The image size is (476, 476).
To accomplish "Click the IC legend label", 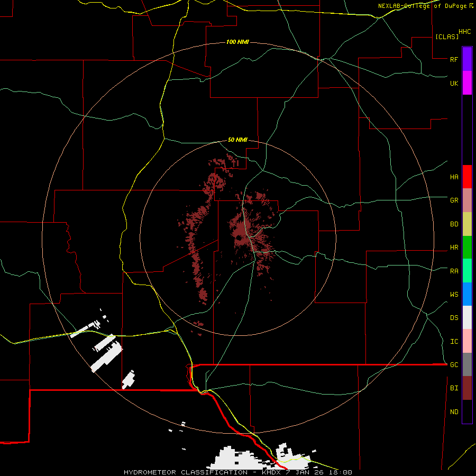I will click(x=454, y=342).
